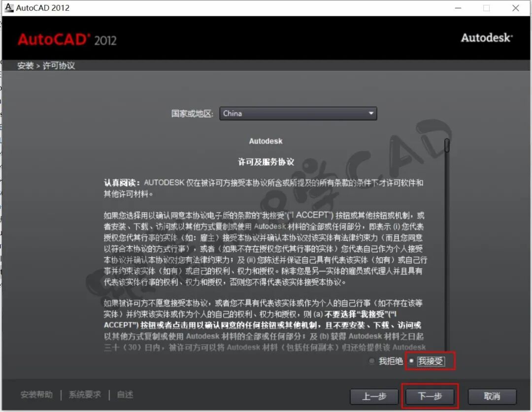Select the 我拒绝 (I reject) radio button
The height and width of the screenshot is (412, 532).
[x=372, y=361]
